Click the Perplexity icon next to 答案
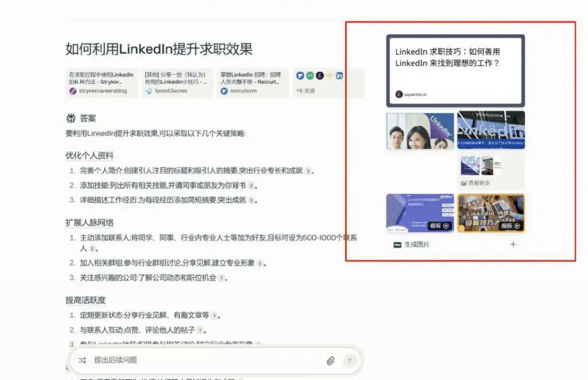This screenshot has height=380, width=588. 71,118
